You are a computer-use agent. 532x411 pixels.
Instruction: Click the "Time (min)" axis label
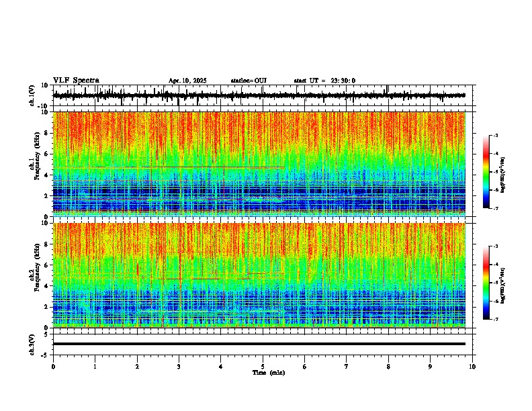click(269, 373)
